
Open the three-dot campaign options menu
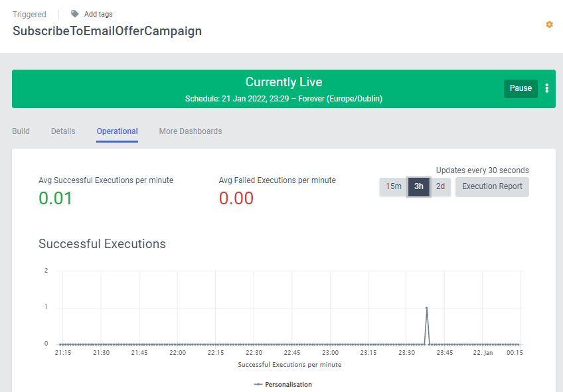(547, 88)
